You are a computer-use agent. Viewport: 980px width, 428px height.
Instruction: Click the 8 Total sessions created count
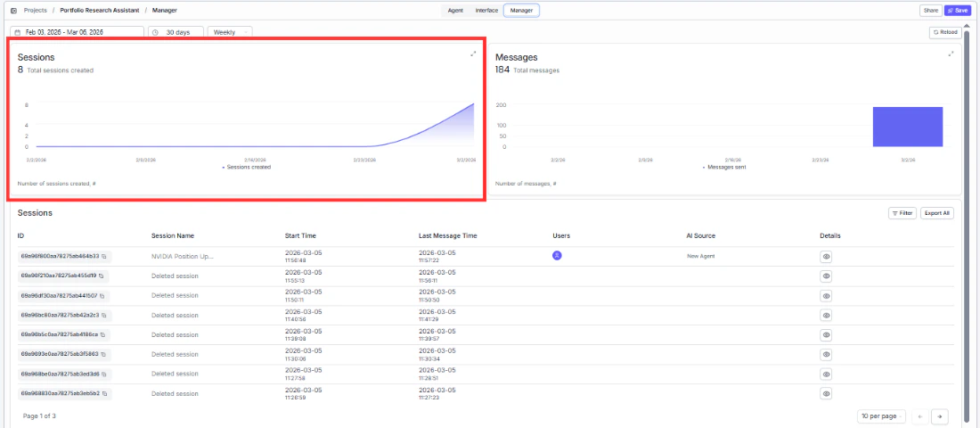click(55, 70)
